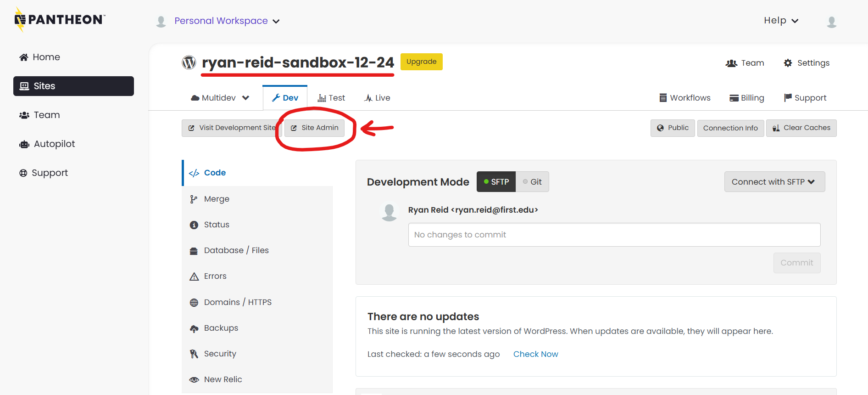Open the site Team link
Viewport: 868px width, 395px height.
745,63
